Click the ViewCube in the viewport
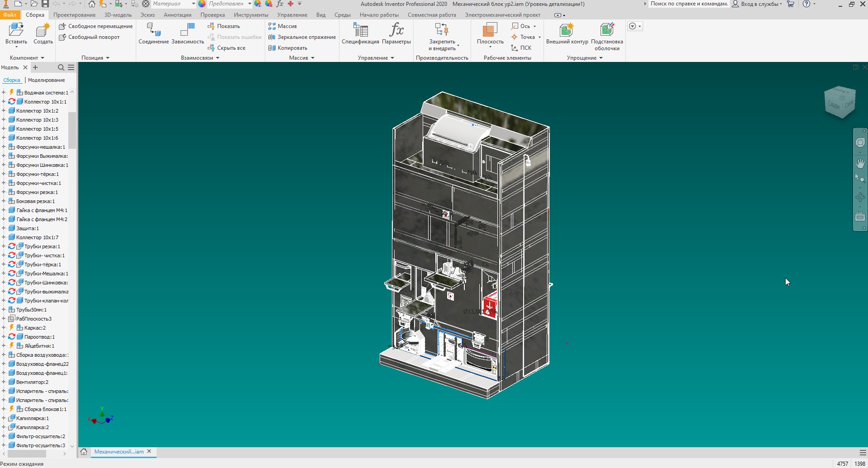868x468 pixels. (x=840, y=102)
